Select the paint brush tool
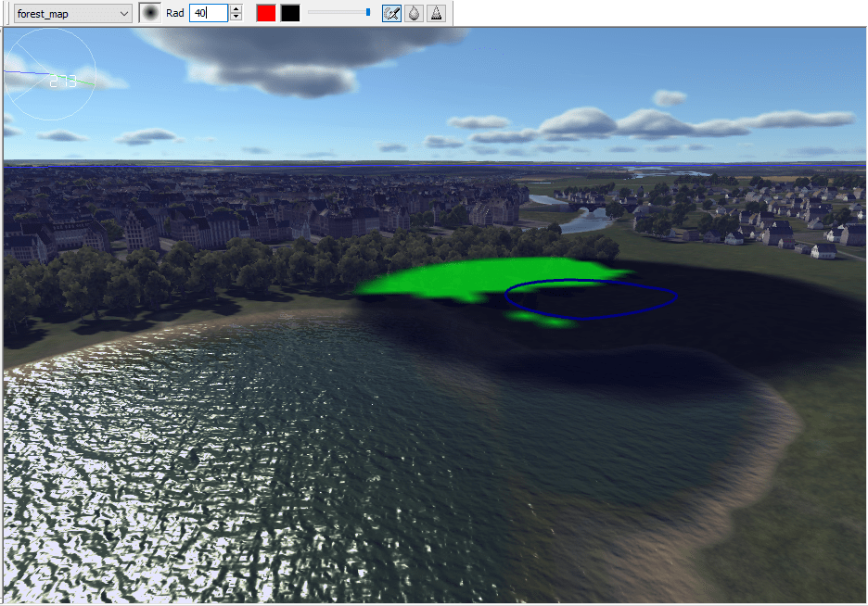 coord(391,13)
